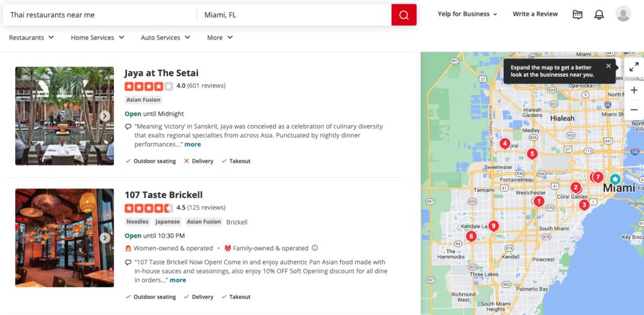Expand the Yelp for Business menu
The width and height of the screenshot is (644, 315).
467,14
